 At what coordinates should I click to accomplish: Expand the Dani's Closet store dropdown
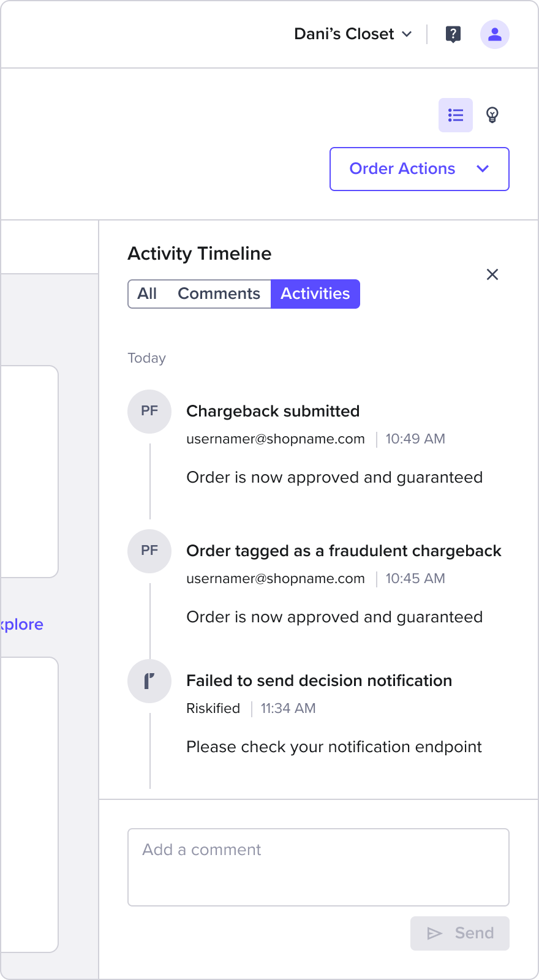[353, 34]
